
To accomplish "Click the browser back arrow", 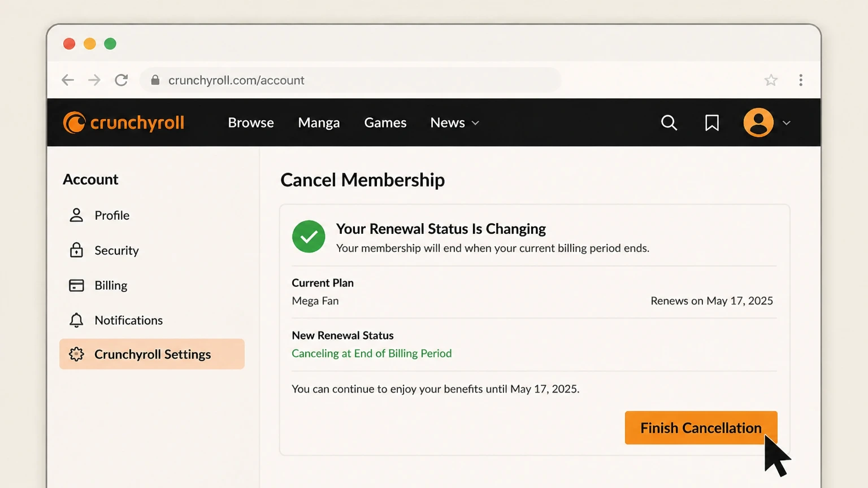I will [x=68, y=80].
